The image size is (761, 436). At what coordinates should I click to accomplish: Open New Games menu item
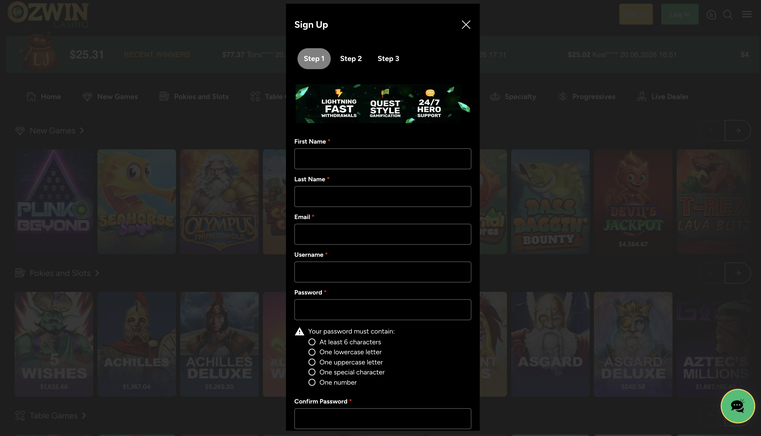tap(110, 97)
